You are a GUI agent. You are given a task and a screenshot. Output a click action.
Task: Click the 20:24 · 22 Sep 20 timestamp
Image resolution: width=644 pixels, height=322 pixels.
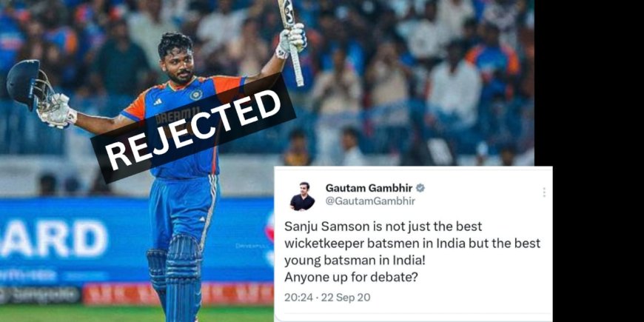point(327,297)
